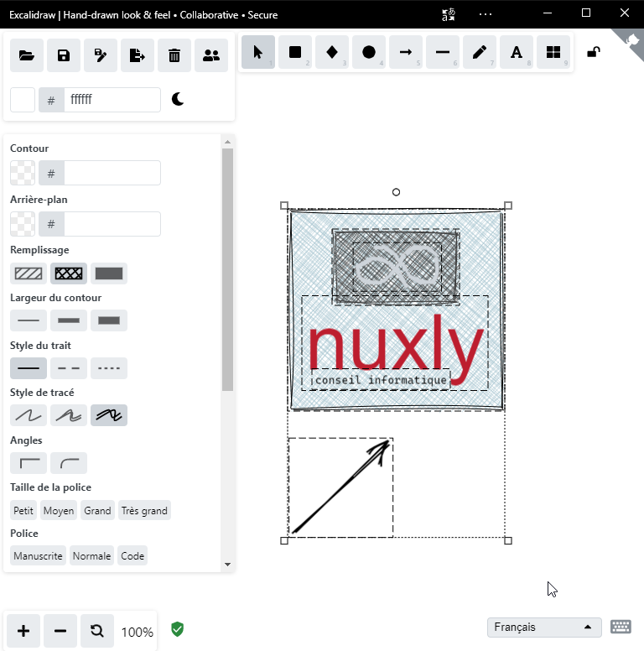
Task: Choose Normale font
Action: pos(91,555)
